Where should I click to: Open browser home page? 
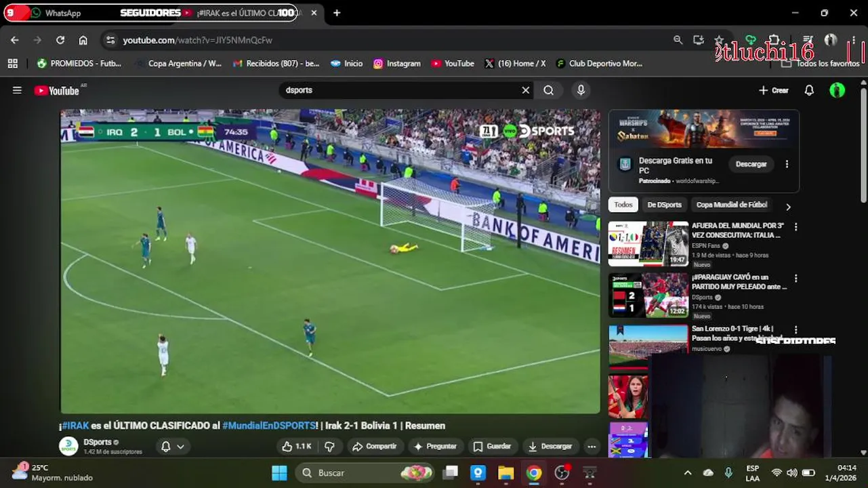(83, 40)
